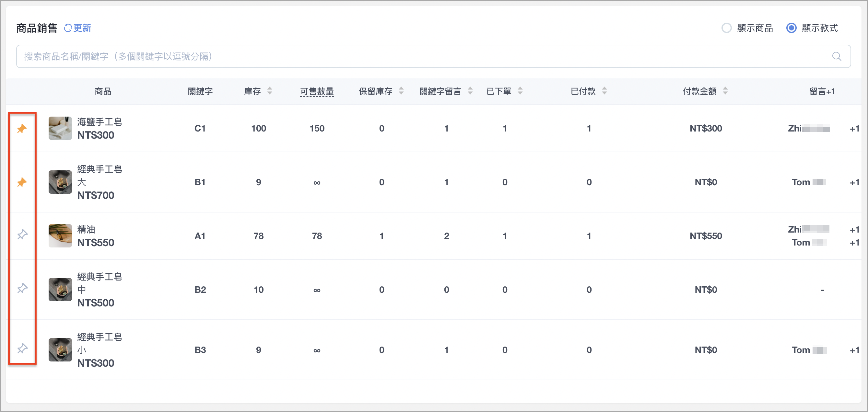
Task: Click the 可售數量 column header
Action: pos(317,91)
